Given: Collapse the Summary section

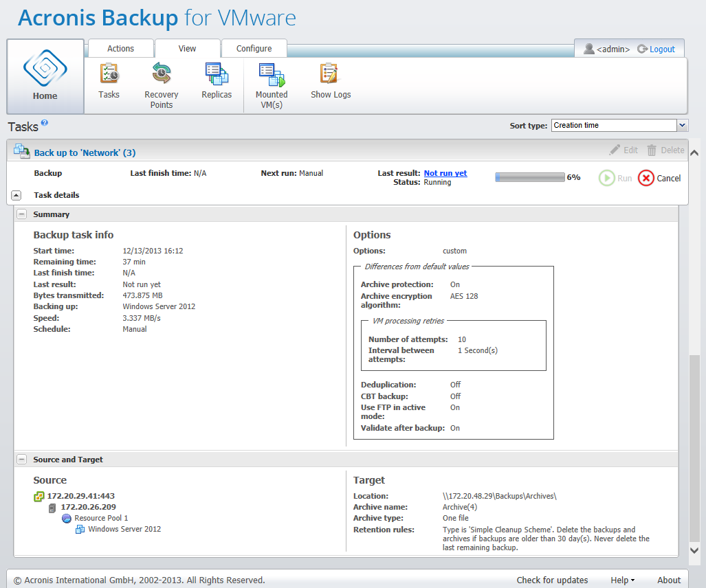Looking at the screenshot, I should [21, 214].
